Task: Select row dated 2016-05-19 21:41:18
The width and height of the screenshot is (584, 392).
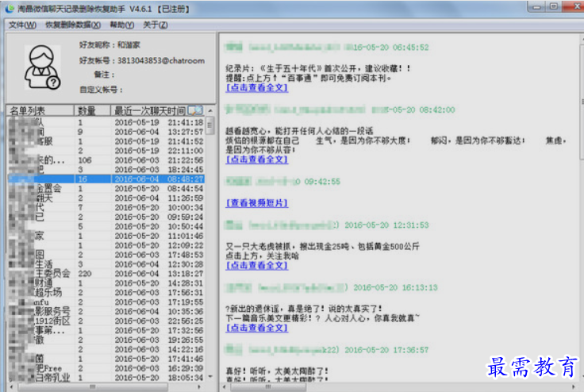Action: coord(106,122)
